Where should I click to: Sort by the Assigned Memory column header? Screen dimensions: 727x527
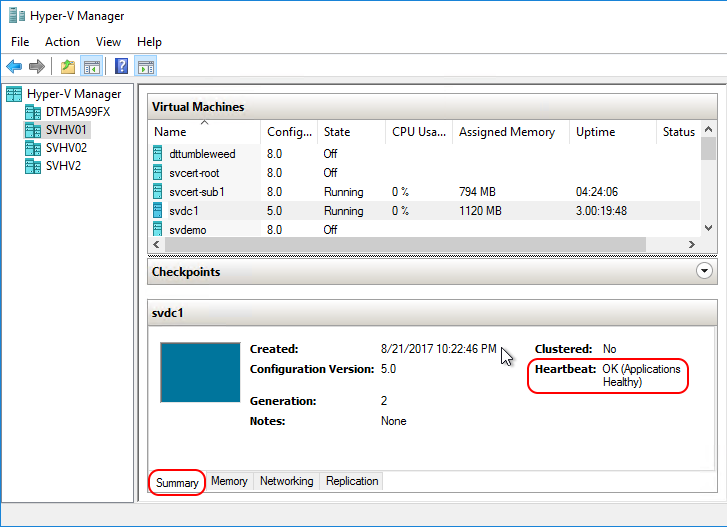[x=510, y=132]
